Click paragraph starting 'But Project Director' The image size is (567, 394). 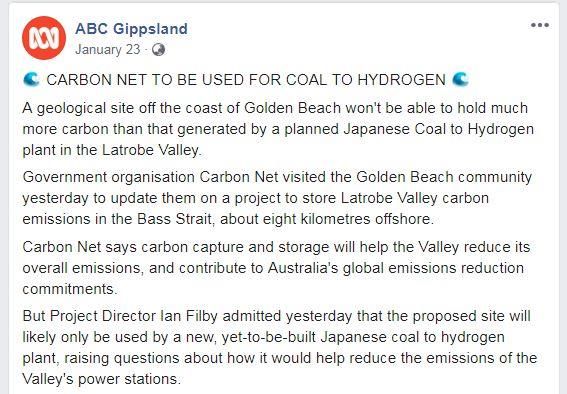tap(280, 348)
